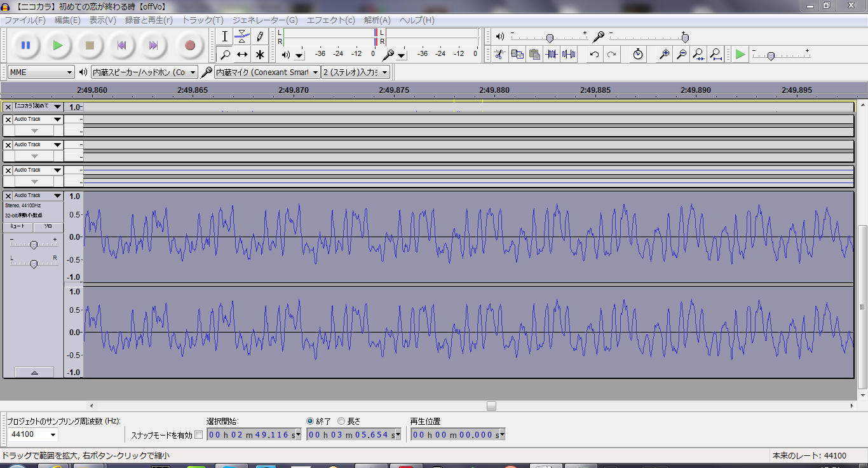
Task: Click the 2:49.880 mark on timeline ruler
Action: 494,90
